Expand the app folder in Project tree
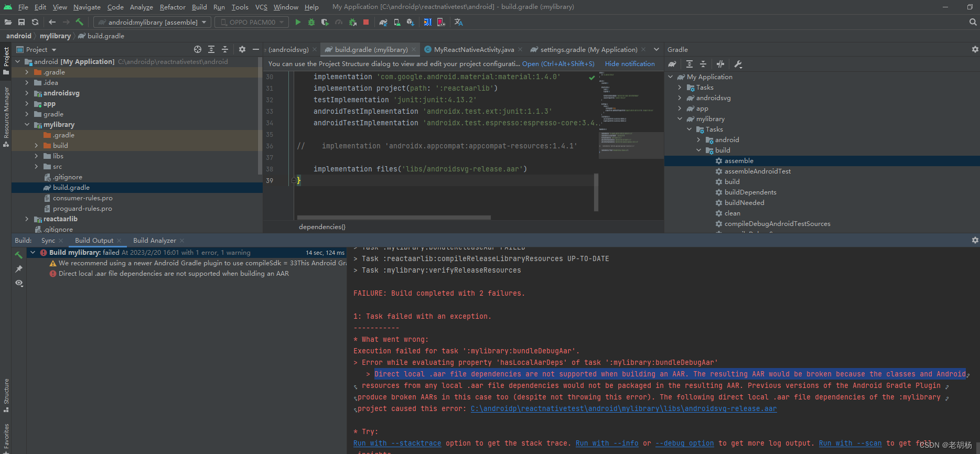 tap(27, 104)
